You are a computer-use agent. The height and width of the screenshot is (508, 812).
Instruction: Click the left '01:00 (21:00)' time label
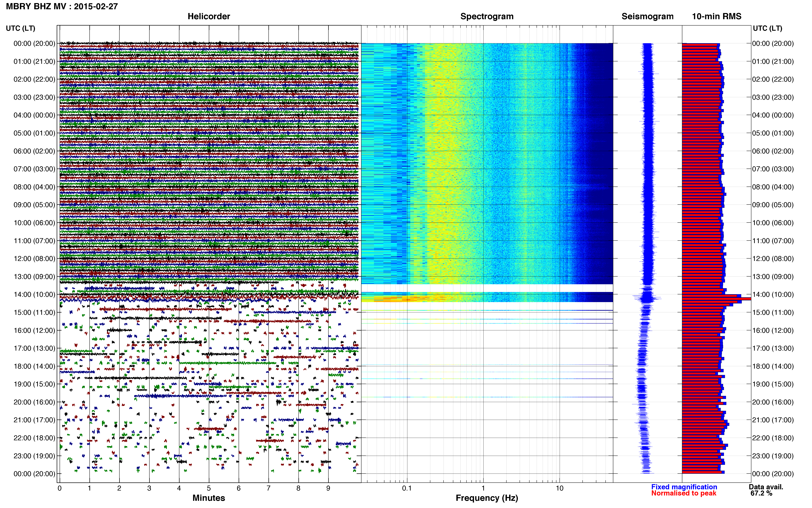(34, 61)
